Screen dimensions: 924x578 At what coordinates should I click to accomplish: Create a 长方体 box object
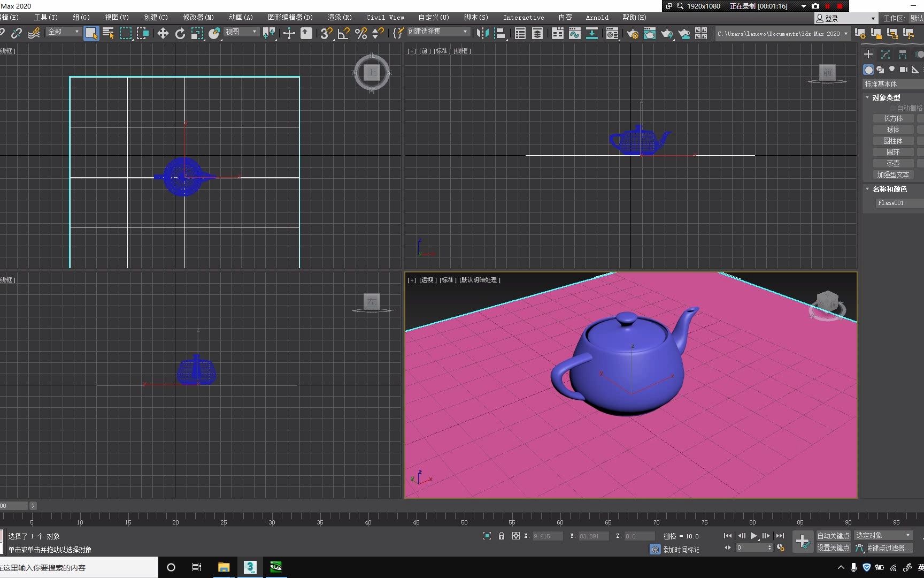pos(892,118)
